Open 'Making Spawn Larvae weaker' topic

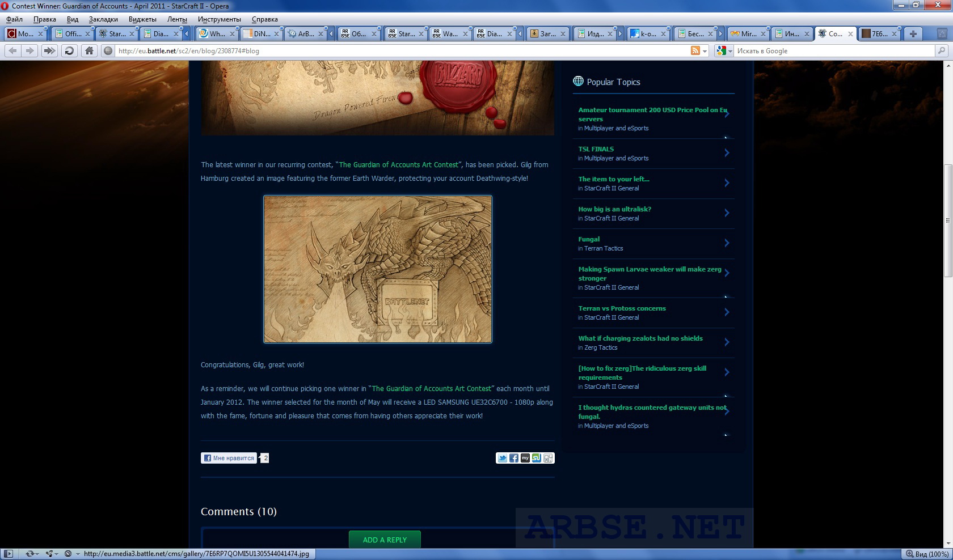click(650, 274)
